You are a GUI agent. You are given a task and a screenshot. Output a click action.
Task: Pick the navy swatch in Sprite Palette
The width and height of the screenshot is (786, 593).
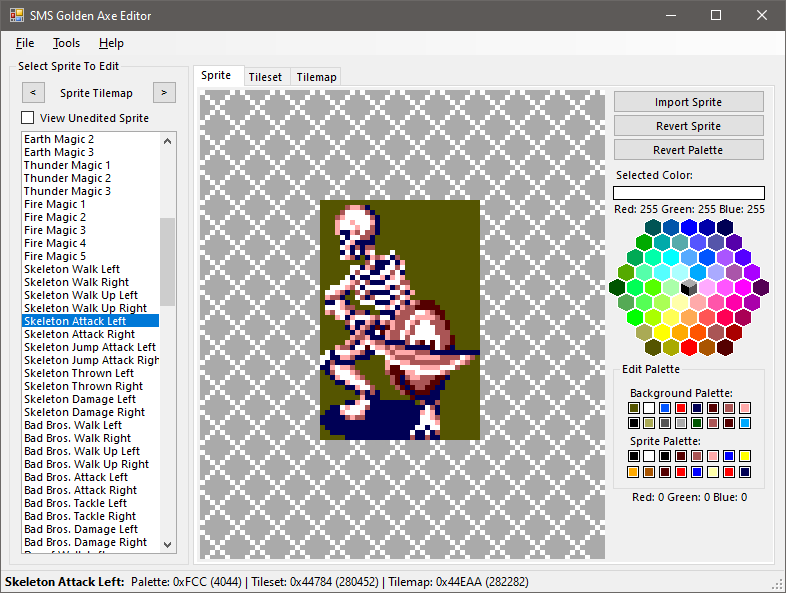coord(745,472)
